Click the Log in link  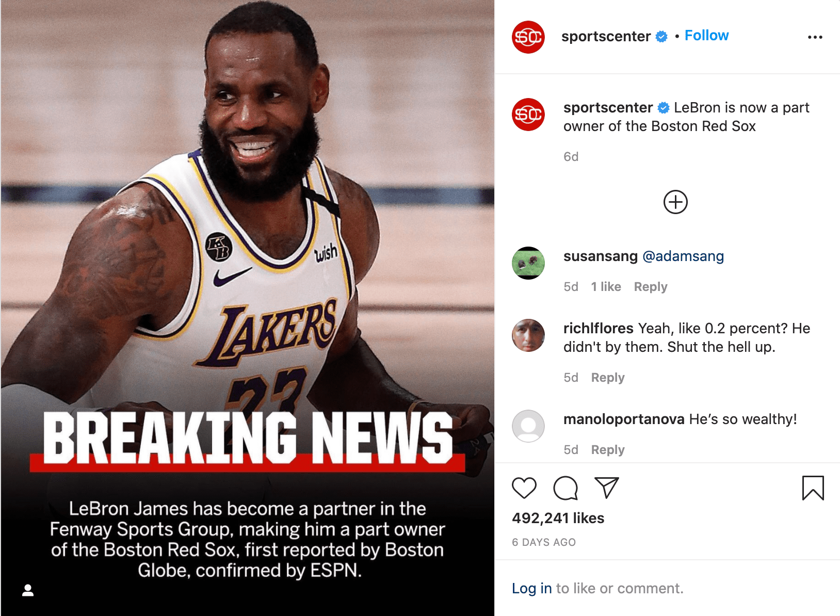532,588
